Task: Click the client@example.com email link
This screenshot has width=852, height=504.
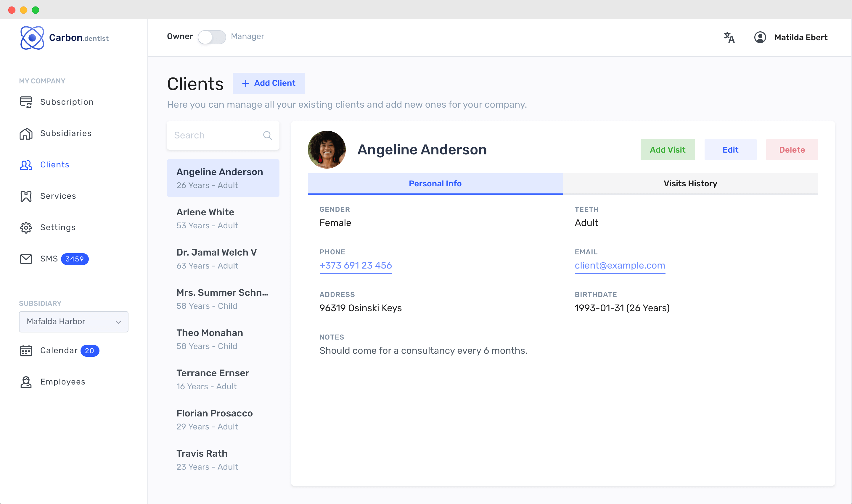Action: (x=620, y=266)
